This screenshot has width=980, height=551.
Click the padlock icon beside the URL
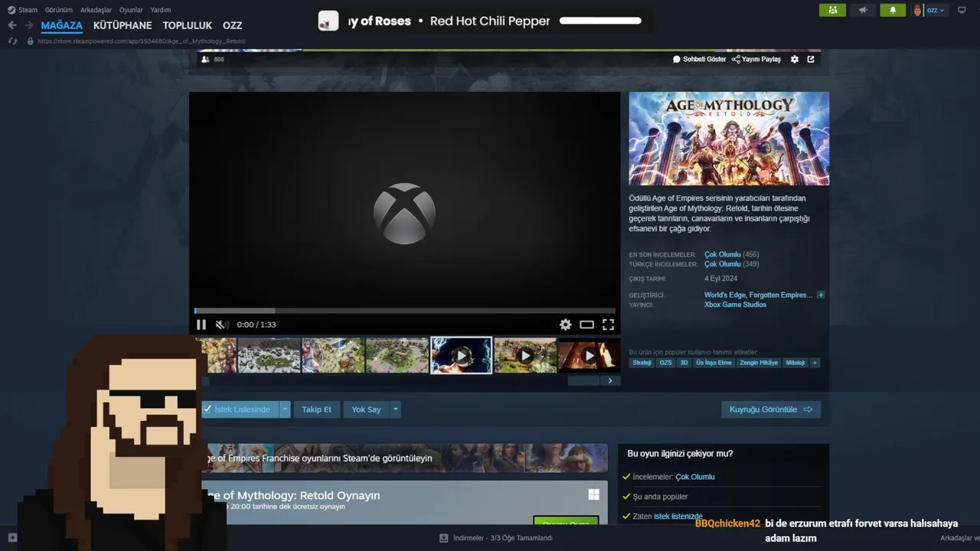pos(31,41)
